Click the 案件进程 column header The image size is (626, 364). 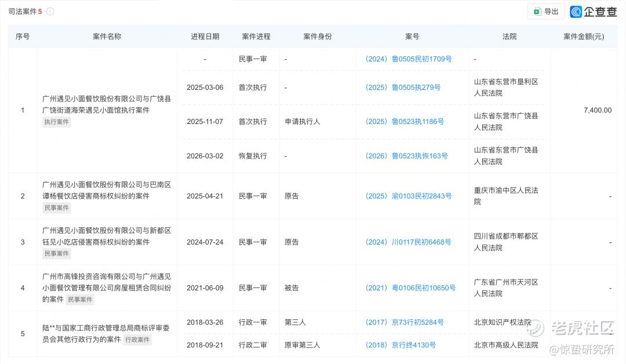[x=256, y=37]
